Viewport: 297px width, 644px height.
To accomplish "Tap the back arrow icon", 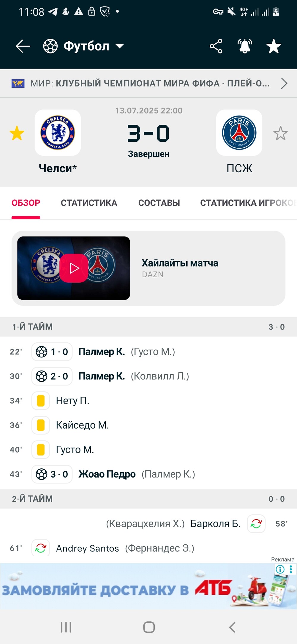I will point(23,46).
